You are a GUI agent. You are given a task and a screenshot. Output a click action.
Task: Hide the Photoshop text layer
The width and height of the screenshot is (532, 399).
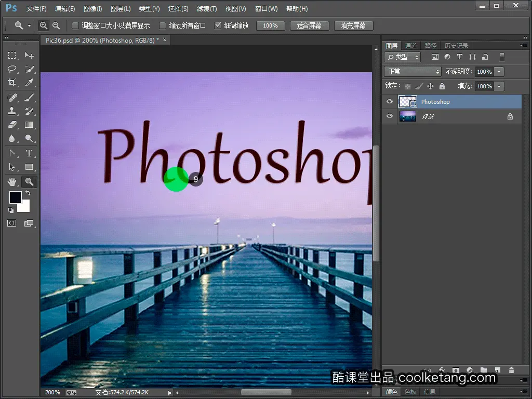point(390,101)
